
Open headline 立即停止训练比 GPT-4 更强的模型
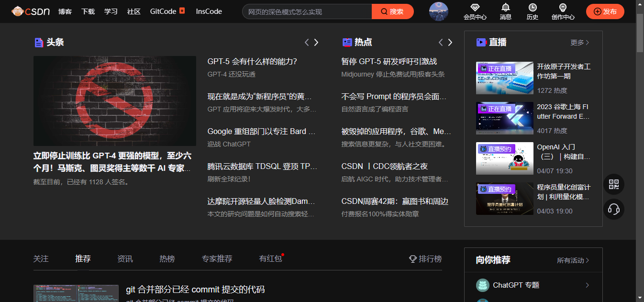point(112,162)
